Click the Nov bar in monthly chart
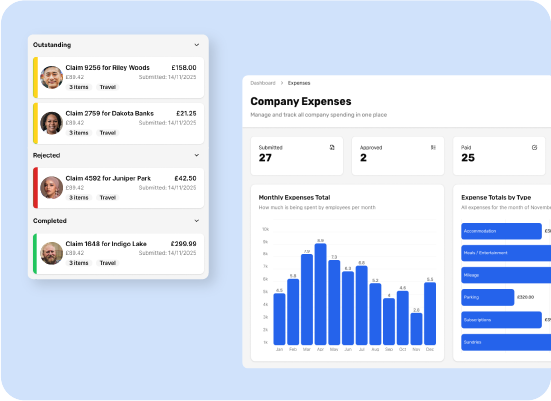 click(416, 329)
